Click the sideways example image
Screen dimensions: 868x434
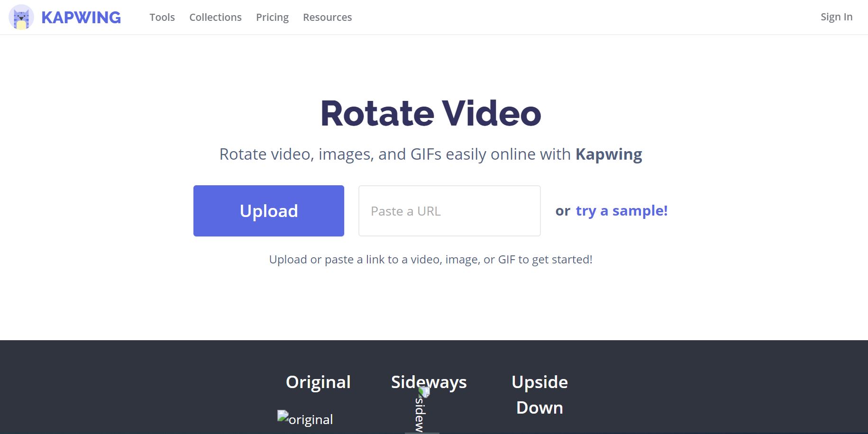point(422,410)
